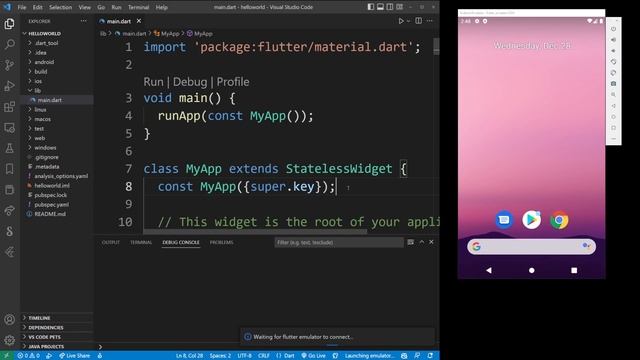Toggle panel layout icon in title bar
The width and height of the screenshot is (640, 360).
pyautogui.click(x=380, y=7)
